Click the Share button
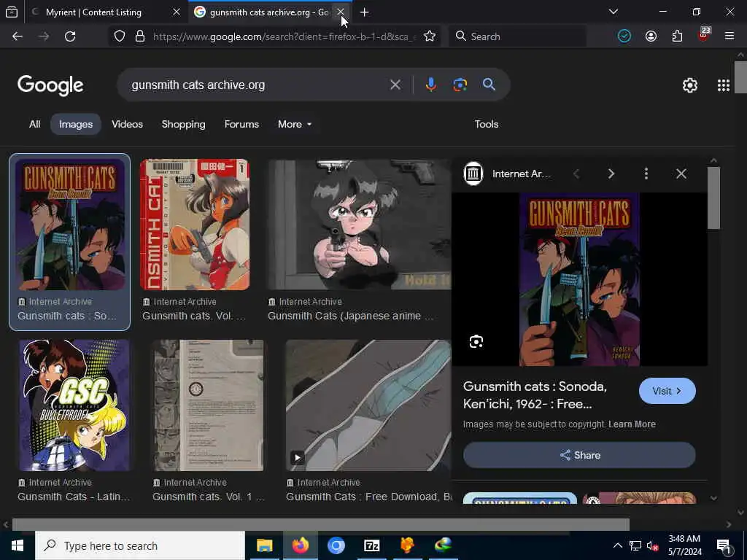Screen dimensions: 747x560 point(579,455)
